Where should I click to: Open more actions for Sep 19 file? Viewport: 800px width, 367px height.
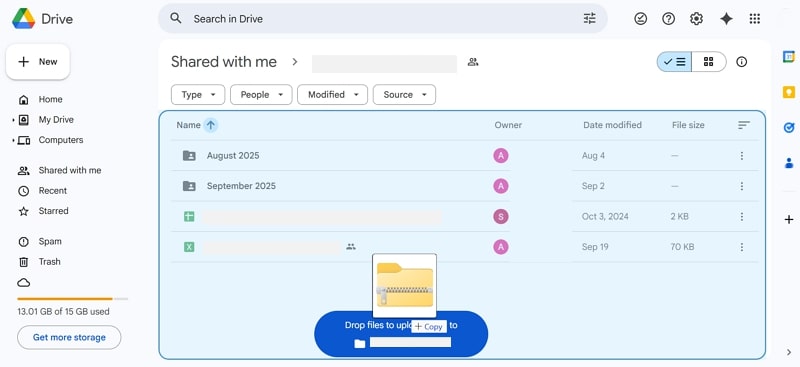742,247
